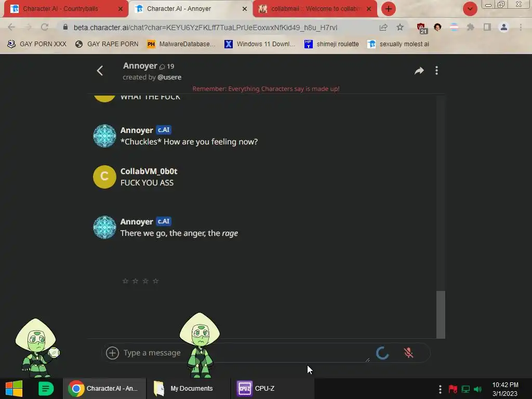
Task: Click the chat scrollbar thumb
Action: [x=441, y=314]
